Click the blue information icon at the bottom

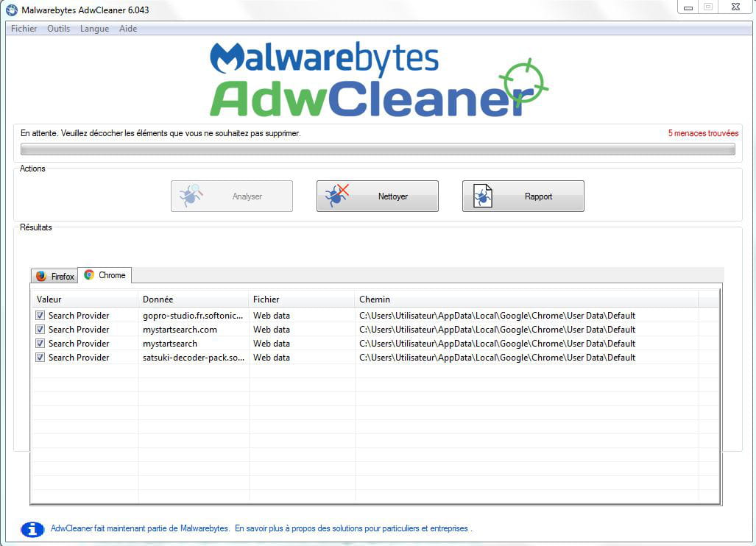32,529
